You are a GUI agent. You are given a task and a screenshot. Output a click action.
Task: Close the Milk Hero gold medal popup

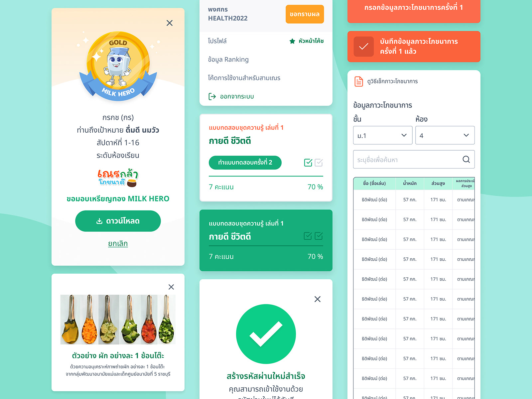(x=170, y=23)
